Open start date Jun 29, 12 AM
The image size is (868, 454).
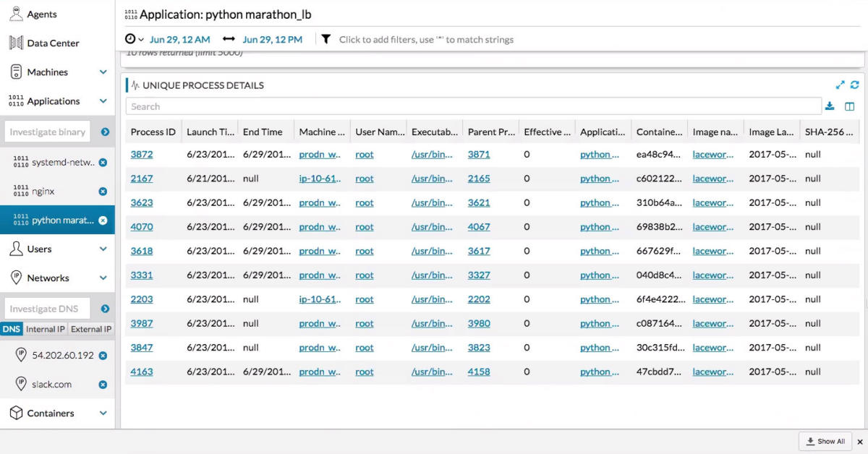click(x=179, y=39)
